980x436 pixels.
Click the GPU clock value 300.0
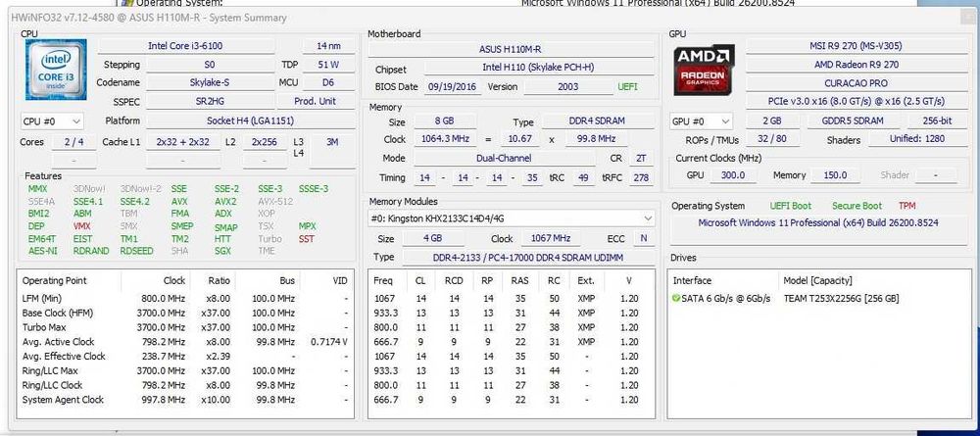click(732, 175)
